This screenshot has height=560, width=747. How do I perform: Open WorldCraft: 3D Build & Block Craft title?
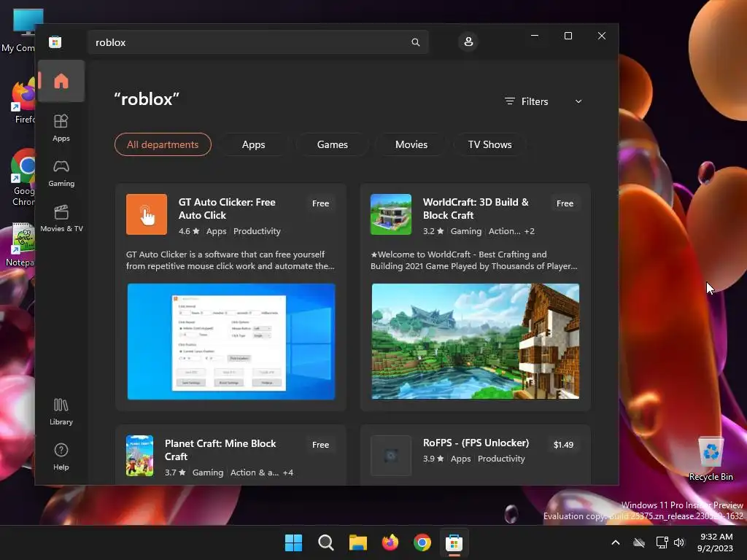point(476,209)
